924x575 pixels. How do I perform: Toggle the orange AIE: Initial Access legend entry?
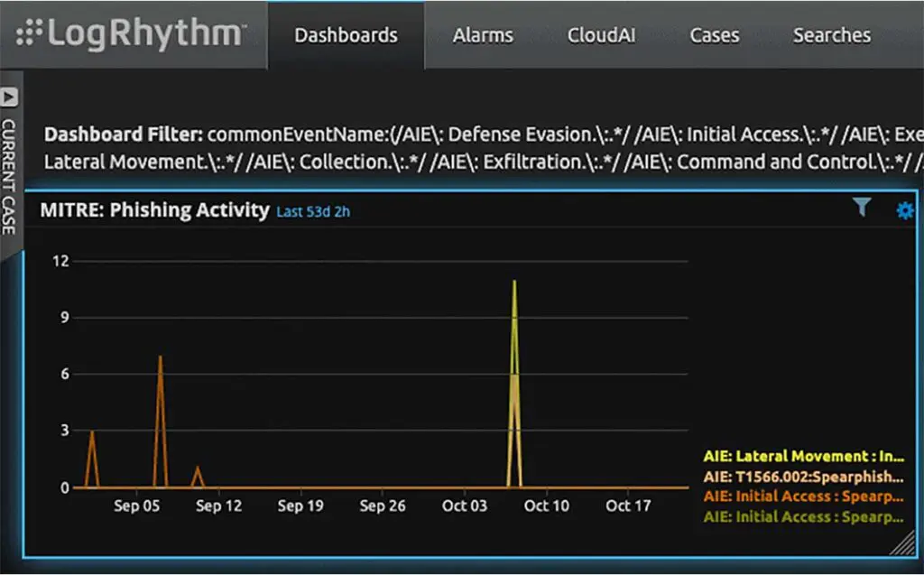coord(803,496)
